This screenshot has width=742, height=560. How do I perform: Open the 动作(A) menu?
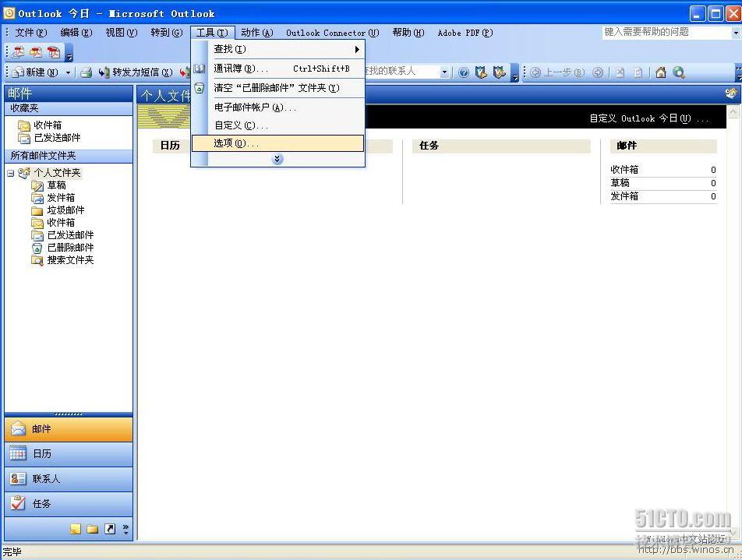[x=257, y=33]
